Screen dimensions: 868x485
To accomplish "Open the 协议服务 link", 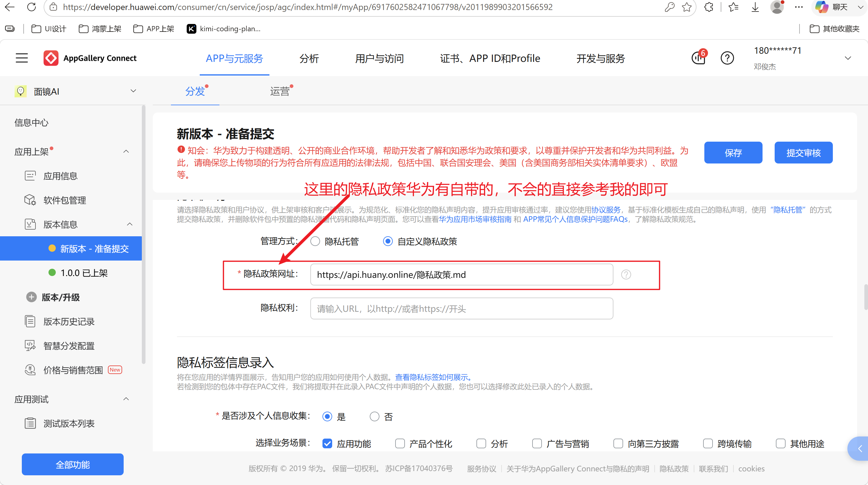I will (606, 210).
